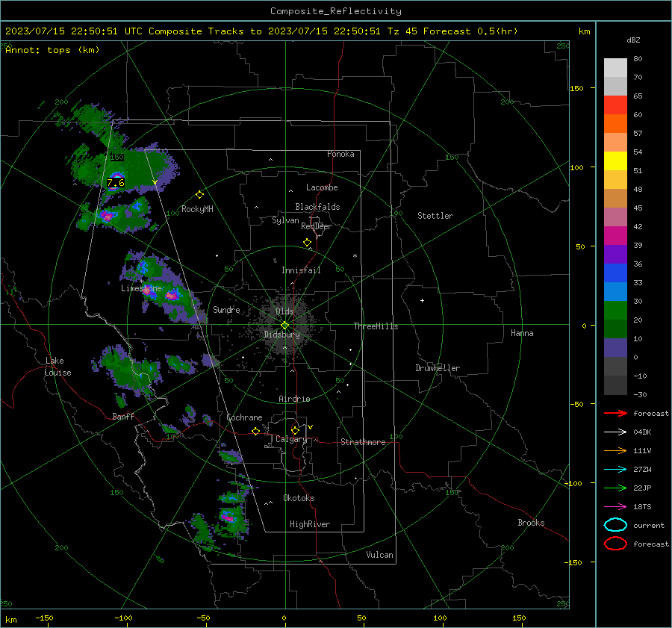The width and height of the screenshot is (672, 628).
Task: Click the white plus marker west of Hanna
Action: pos(422,300)
